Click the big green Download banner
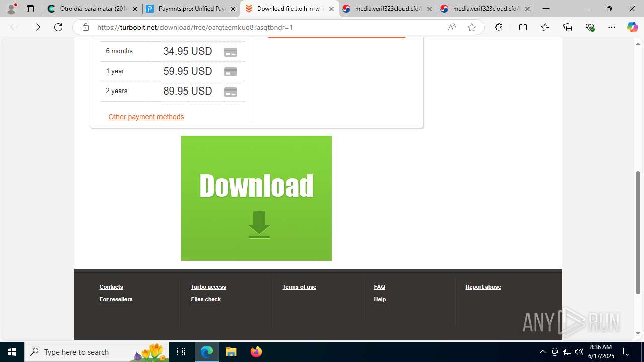This screenshot has height=362, width=644. coord(256,199)
